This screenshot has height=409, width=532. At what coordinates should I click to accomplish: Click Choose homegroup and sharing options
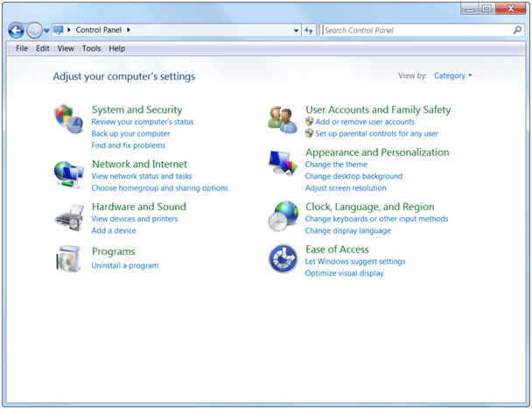point(159,187)
